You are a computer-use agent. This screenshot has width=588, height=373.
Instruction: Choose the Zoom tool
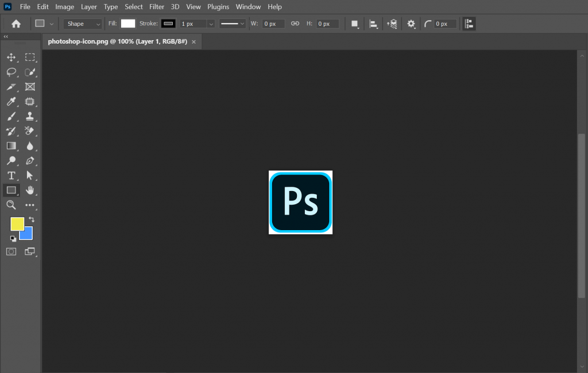pyautogui.click(x=11, y=205)
